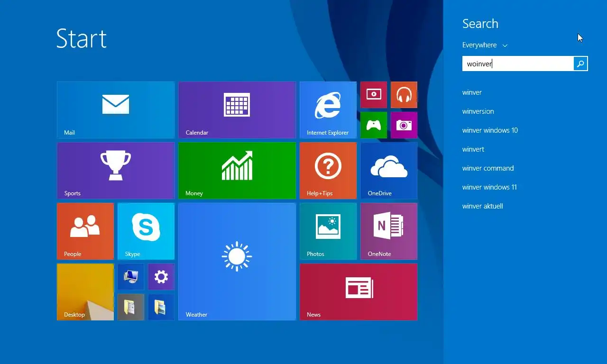Open the Camera tile

404,125
